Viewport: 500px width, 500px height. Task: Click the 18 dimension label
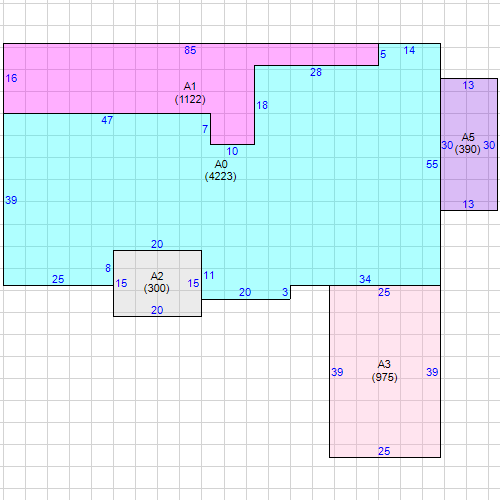click(262, 105)
